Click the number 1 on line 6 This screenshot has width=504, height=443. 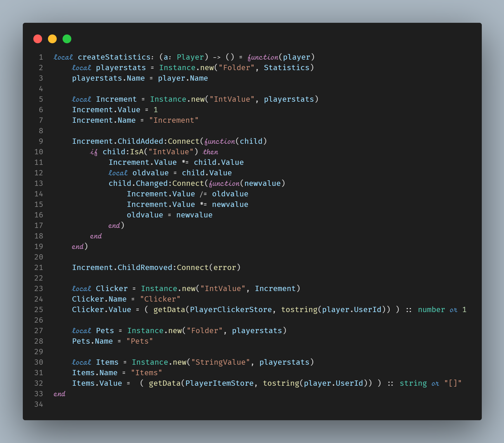156,110
